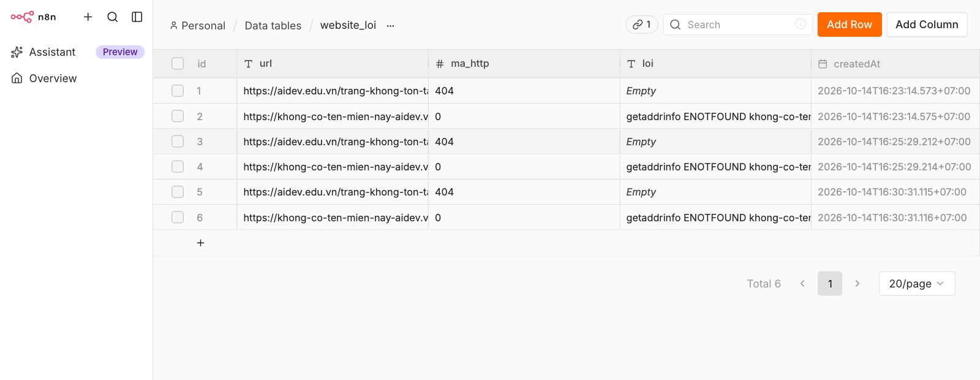This screenshot has width=980, height=380.
Task: Click the loi column header
Action: click(x=715, y=64)
